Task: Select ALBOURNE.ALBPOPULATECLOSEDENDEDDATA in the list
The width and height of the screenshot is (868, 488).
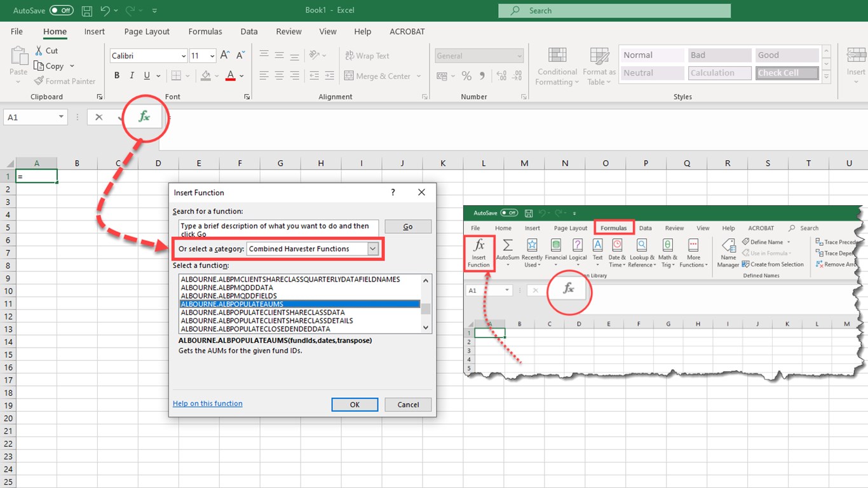Action: click(x=255, y=329)
